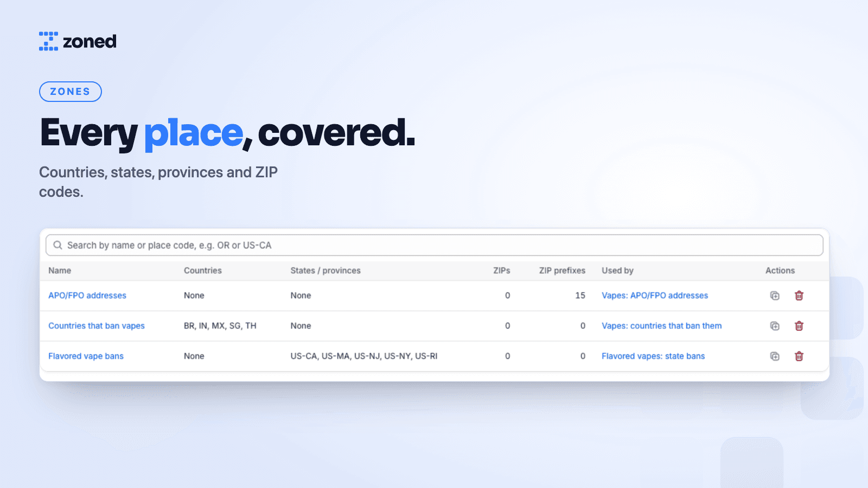Click the ZIP prefixes value 15
Screen dimensions: 868x488
(x=580, y=296)
